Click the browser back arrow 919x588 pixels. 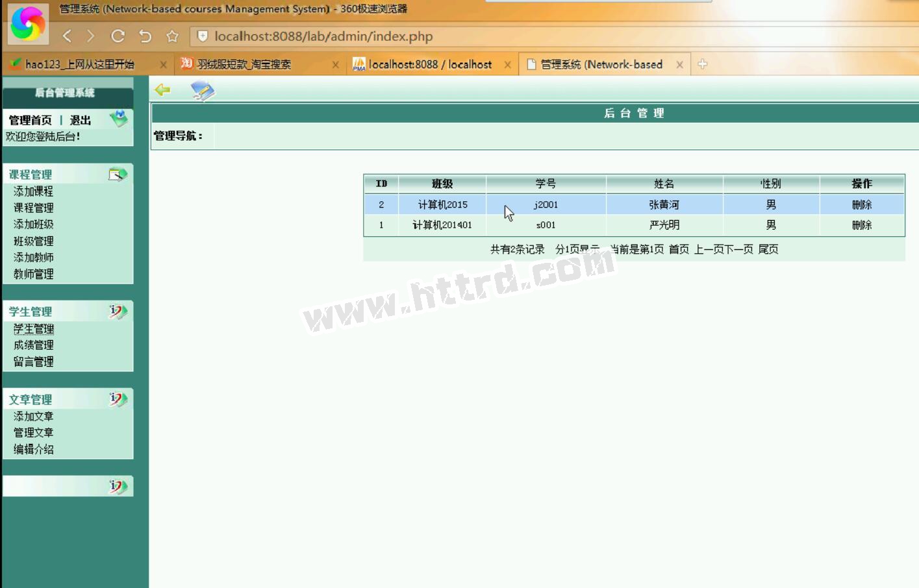(67, 36)
